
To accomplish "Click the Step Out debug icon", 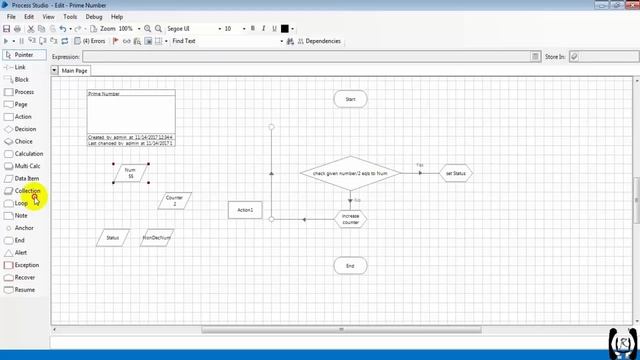I will point(53,41).
